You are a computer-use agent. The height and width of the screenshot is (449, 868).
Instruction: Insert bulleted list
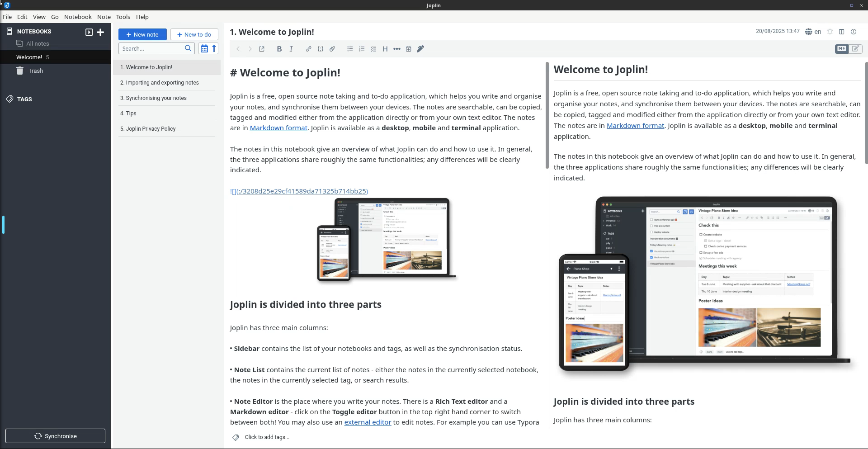point(350,49)
